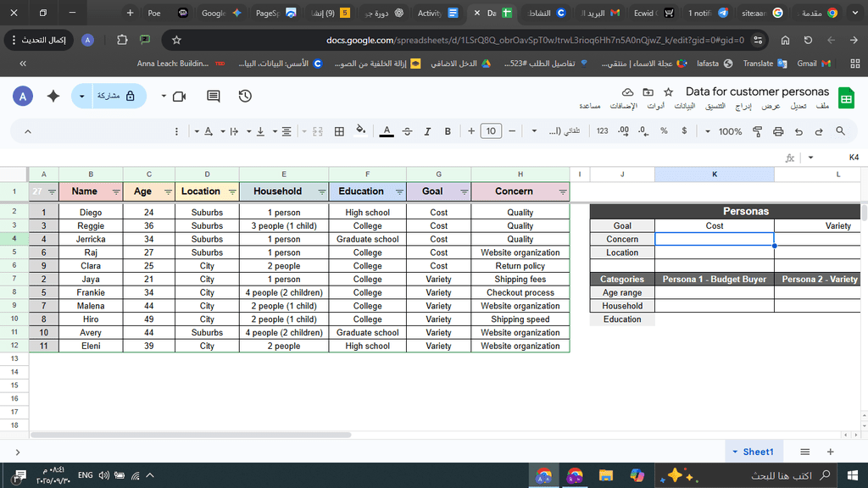Collapse the toolbar with the chevron
The width and height of the screenshot is (868, 488).
pos(27,131)
